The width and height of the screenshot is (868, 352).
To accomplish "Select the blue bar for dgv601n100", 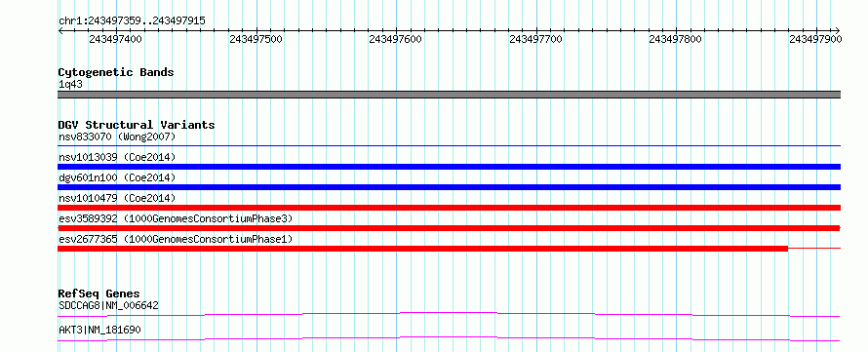I will point(449,187).
